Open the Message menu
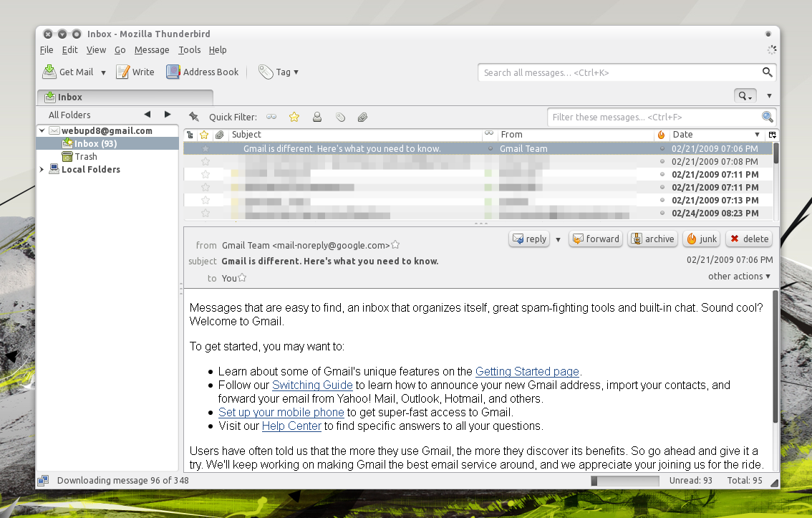The image size is (812, 518). pyautogui.click(x=152, y=50)
